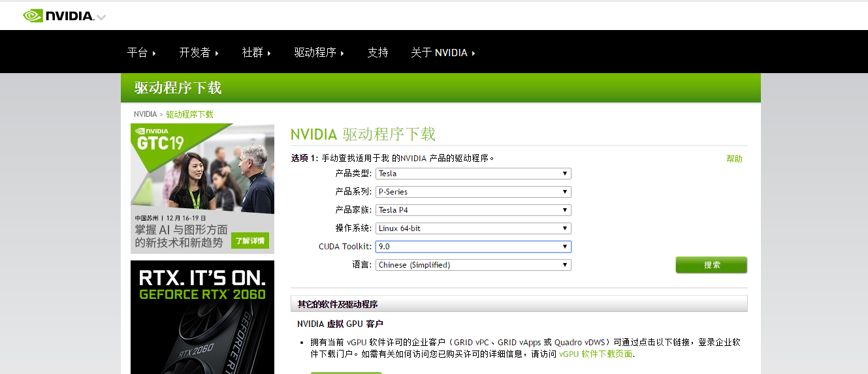
Task: Open the GeForce RTX 2060 ad banner
Action: point(202,317)
